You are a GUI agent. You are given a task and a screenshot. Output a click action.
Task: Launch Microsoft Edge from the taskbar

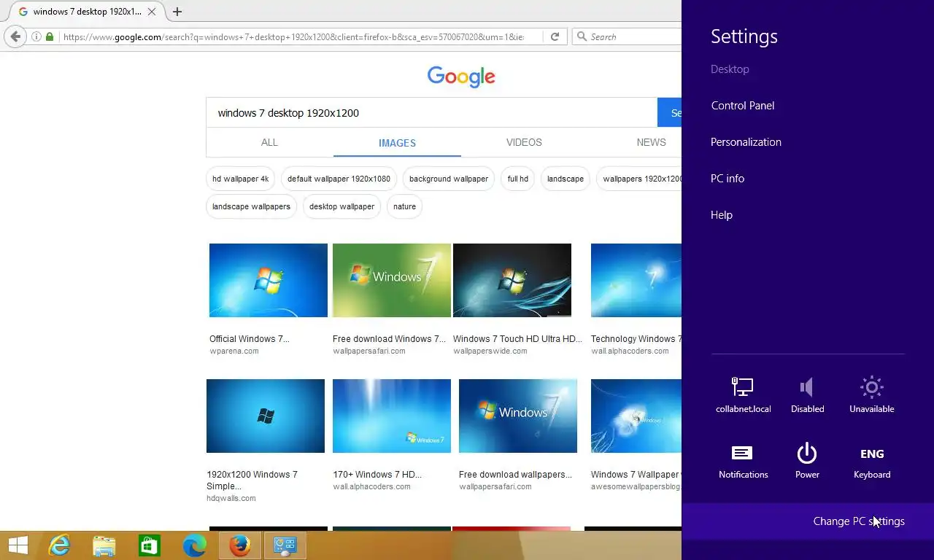point(195,545)
